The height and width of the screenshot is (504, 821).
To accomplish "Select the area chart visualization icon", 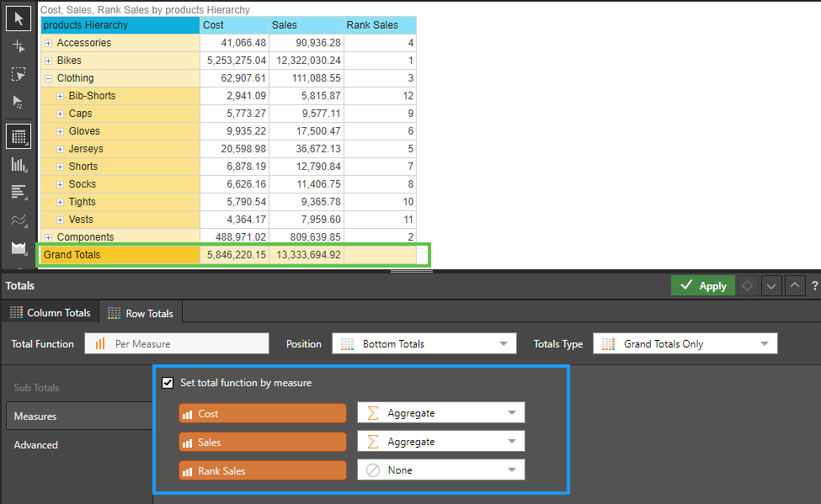I will tap(19, 248).
